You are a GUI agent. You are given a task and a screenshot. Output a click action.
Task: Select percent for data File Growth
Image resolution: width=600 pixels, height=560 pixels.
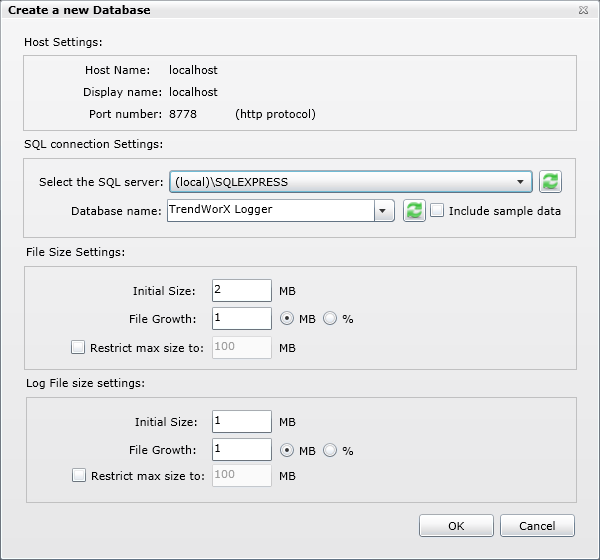pyautogui.click(x=330, y=320)
